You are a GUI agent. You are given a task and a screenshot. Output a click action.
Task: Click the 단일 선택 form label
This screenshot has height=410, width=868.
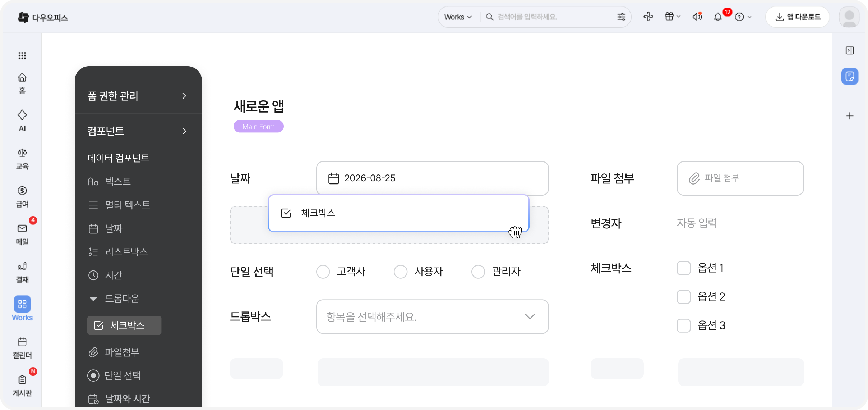(x=251, y=272)
